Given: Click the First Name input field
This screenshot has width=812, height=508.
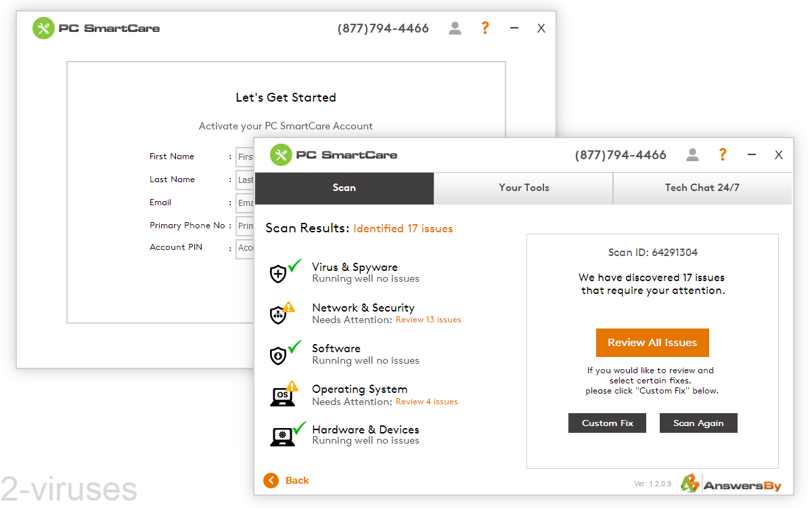Looking at the screenshot, I should (246, 157).
